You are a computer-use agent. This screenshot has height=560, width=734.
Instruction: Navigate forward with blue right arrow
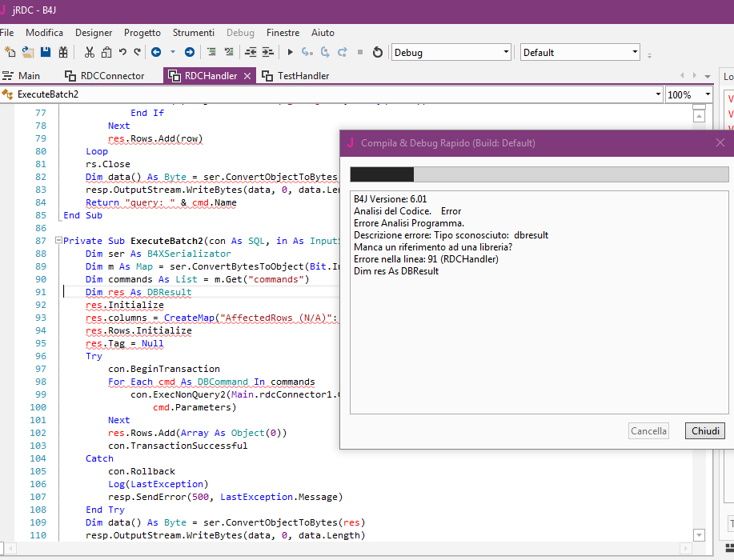pos(190,53)
